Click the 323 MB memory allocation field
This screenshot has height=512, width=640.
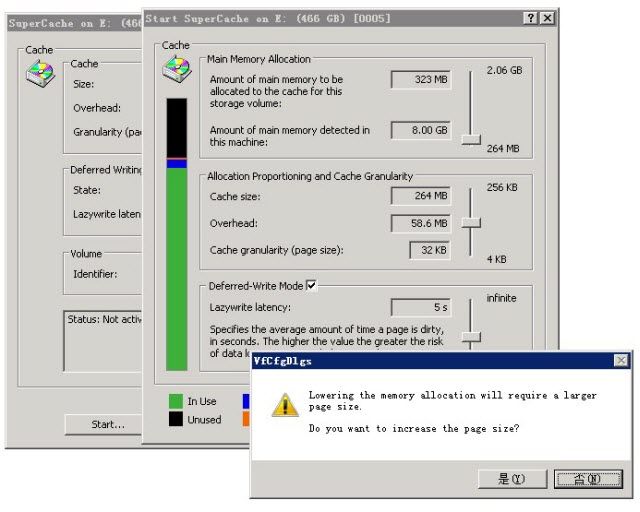click(421, 79)
